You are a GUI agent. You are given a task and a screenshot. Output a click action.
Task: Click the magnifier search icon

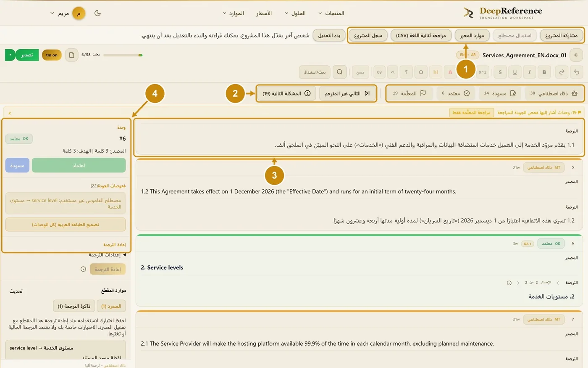coord(340,72)
